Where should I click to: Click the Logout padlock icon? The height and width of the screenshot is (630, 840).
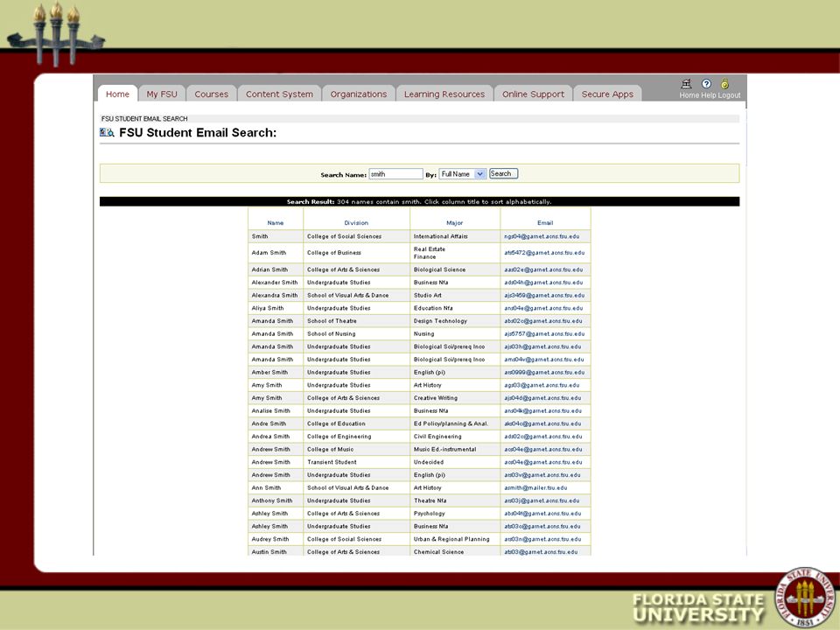(724, 84)
